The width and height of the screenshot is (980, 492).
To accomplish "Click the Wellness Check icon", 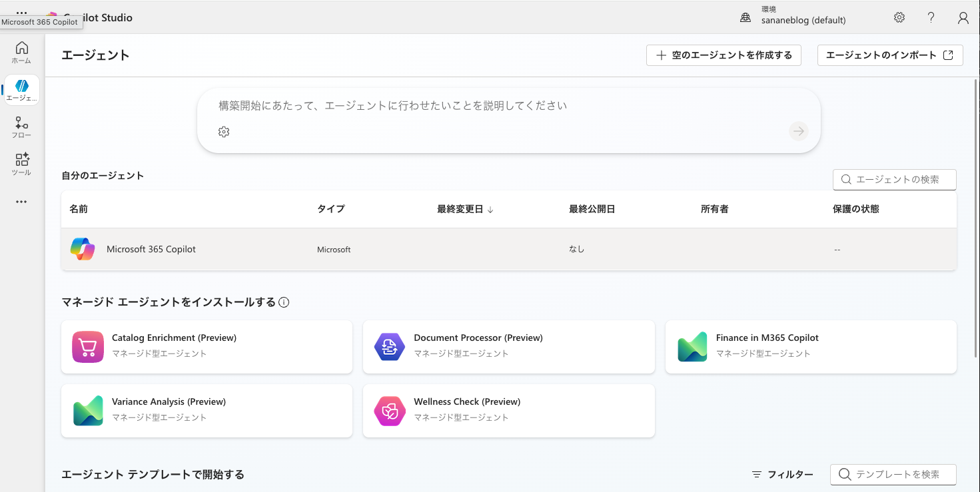I will 390,411.
